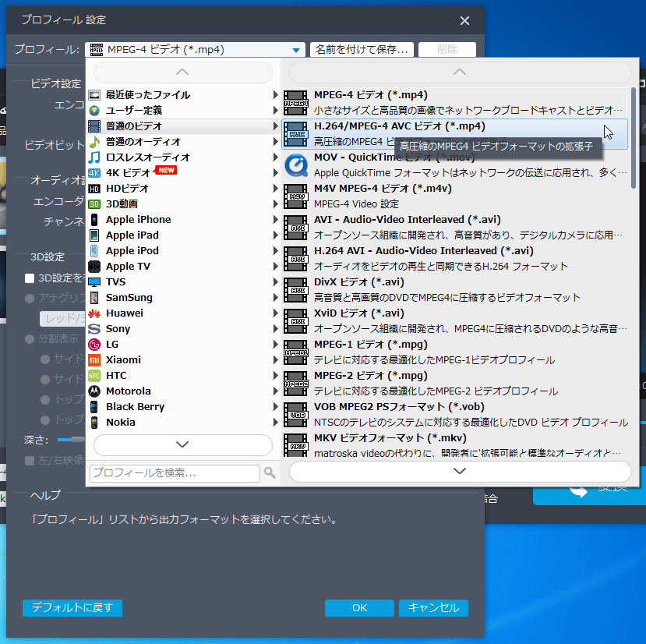Click the TVS monitor icon
The image size is (646, 644).
point(94,282)
